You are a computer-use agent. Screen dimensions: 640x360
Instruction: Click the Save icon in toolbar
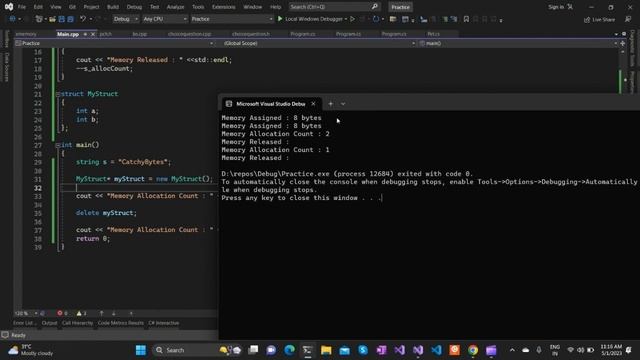(62, 19)
